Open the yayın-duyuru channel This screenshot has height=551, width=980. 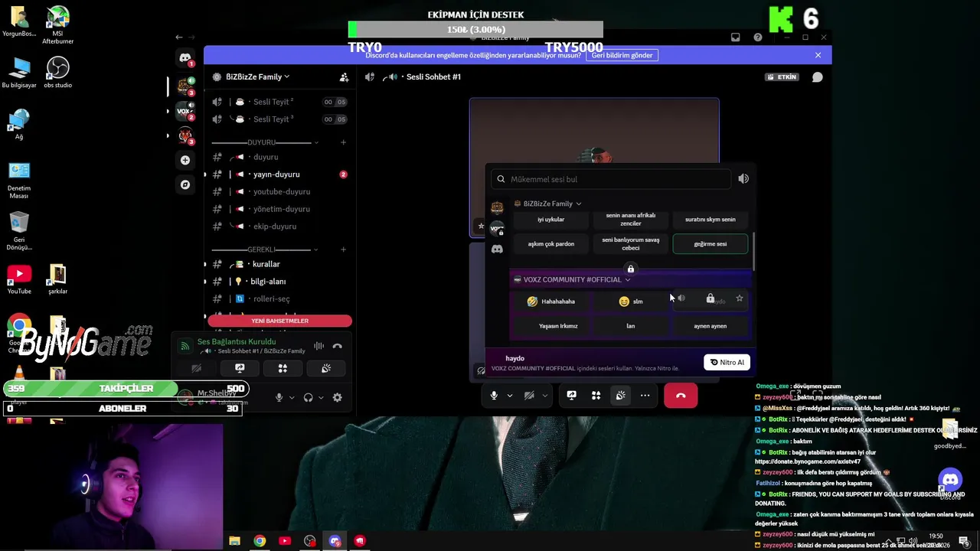[279, 174]
